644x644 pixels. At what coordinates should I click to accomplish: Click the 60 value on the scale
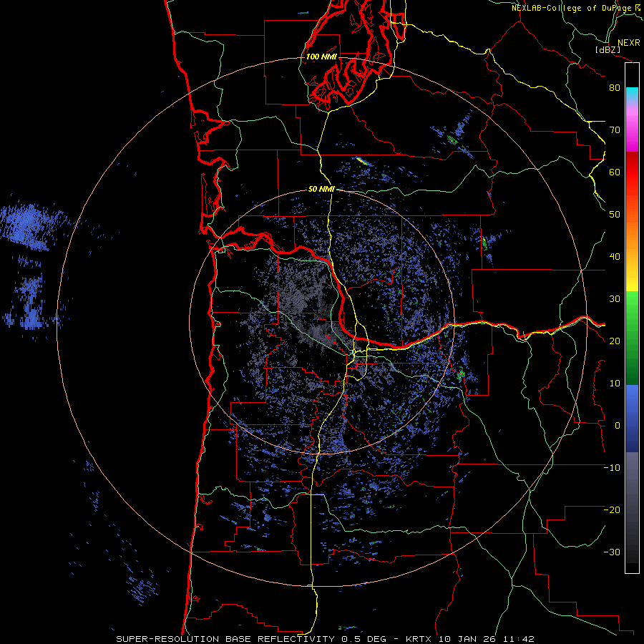click(615, 172)
